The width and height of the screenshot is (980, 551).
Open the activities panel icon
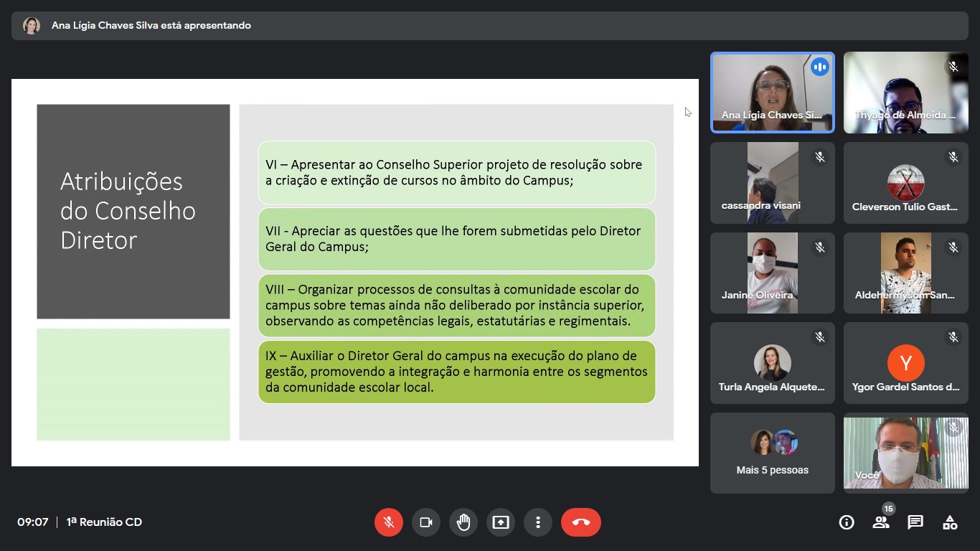tap(948, 522)
